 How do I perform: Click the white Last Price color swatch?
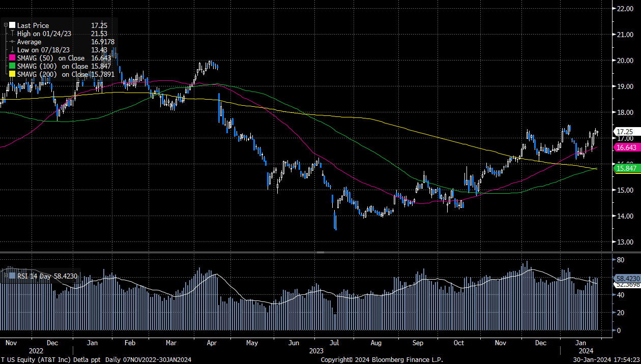(x=13, y=25)
